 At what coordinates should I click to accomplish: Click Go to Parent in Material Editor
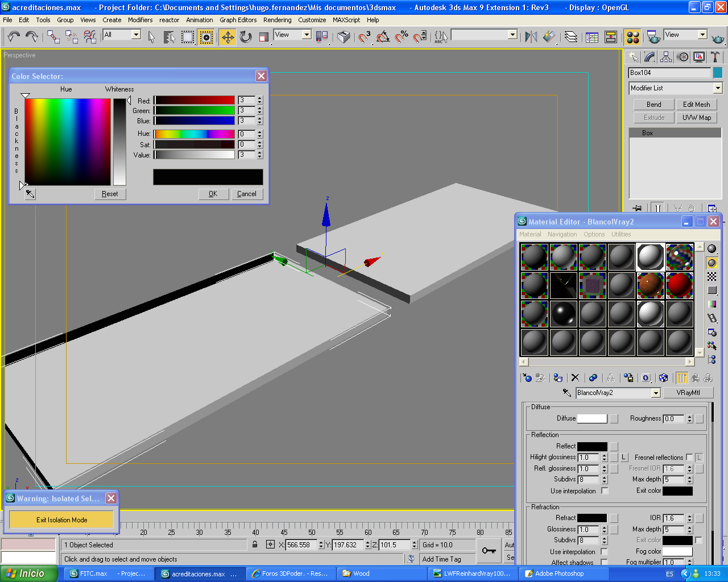tap(695, 377)
